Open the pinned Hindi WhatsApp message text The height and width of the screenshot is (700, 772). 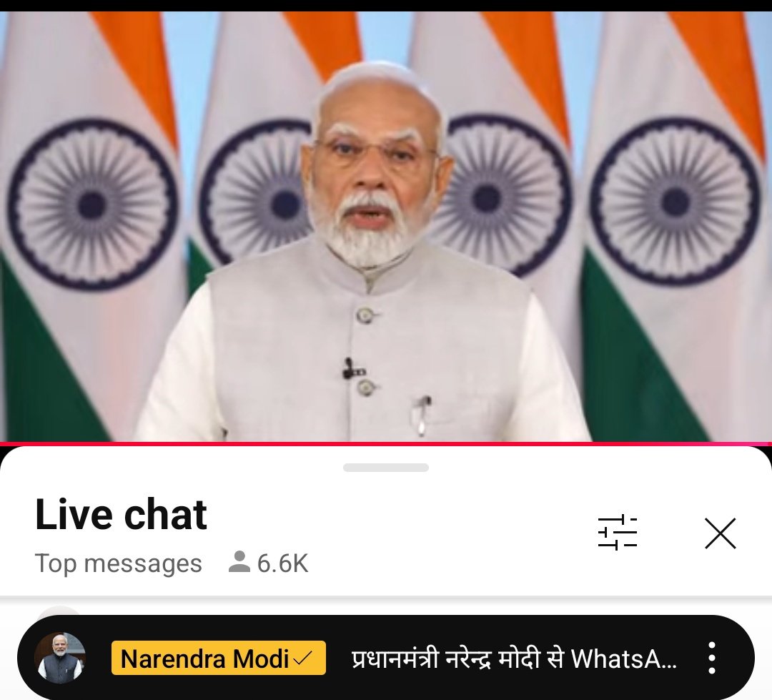click(514, 659)
